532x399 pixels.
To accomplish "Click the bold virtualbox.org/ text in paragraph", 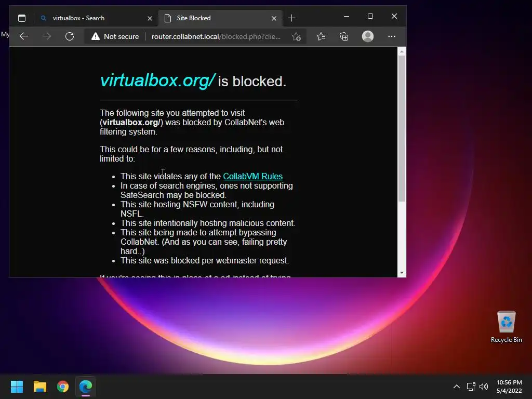I will tap(131, 123).
